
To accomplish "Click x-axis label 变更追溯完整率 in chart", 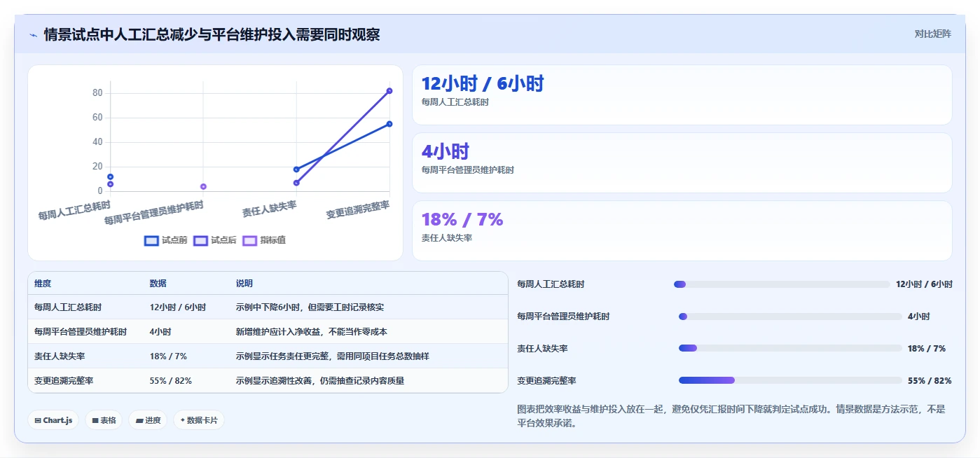I will 358,209.
